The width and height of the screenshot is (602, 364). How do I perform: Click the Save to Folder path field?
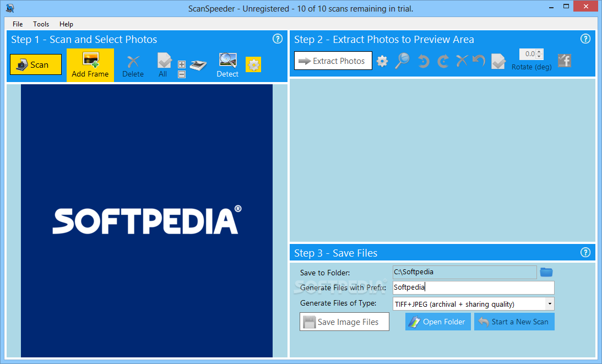click(x=464, y=272)
